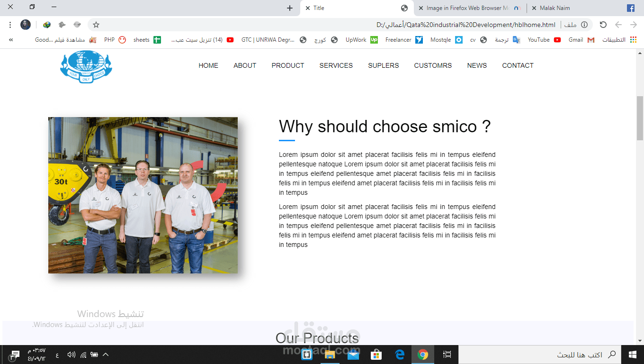Viewport: 644px width, 364px height.
Task: Select the 'Title' tab
Action: click(357, 8)
